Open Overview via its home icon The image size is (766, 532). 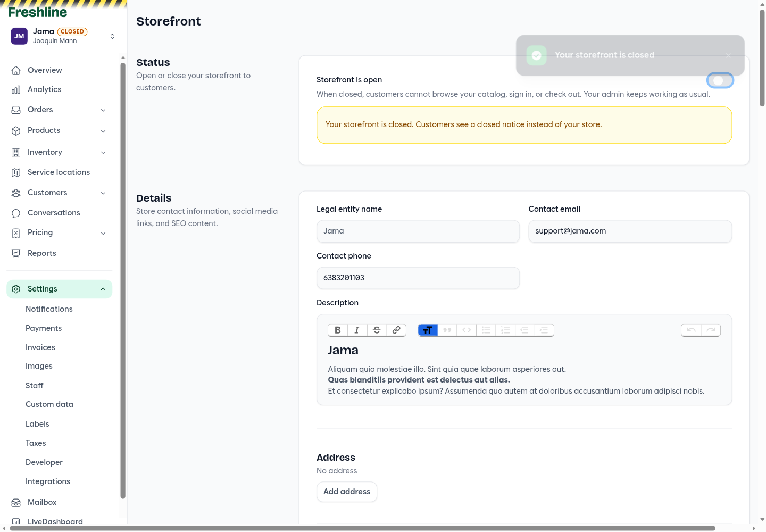pos(16,70)
